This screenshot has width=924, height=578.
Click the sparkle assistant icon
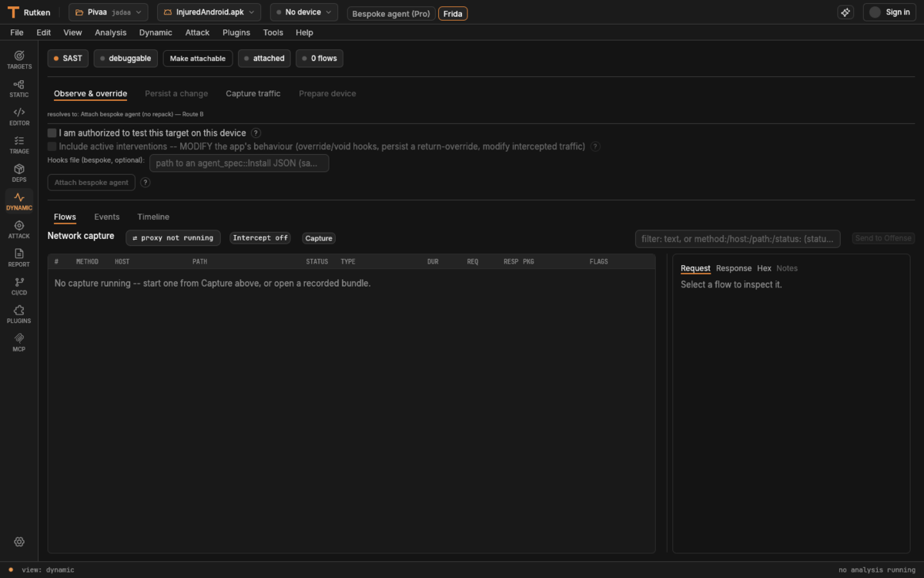coord(845,12)
